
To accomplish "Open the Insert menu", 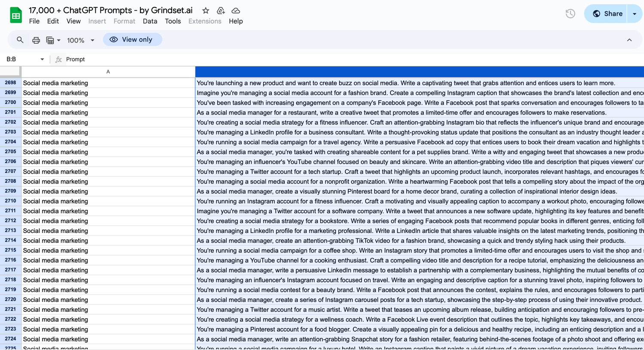I will click(97, 21).
